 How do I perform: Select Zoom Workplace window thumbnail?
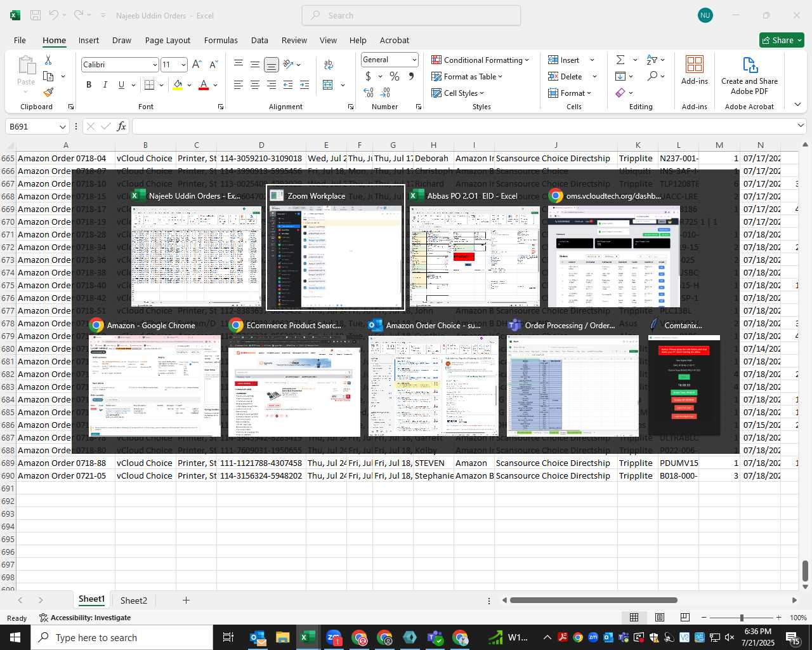[336, 248]
